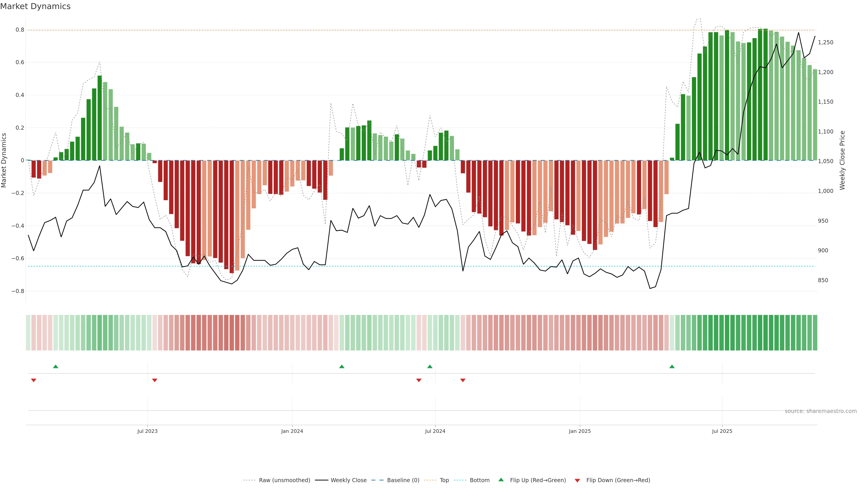Click the red Flip Down legend triangle
The width and height of the screenshot is (868, 488).
click(577, 480)
